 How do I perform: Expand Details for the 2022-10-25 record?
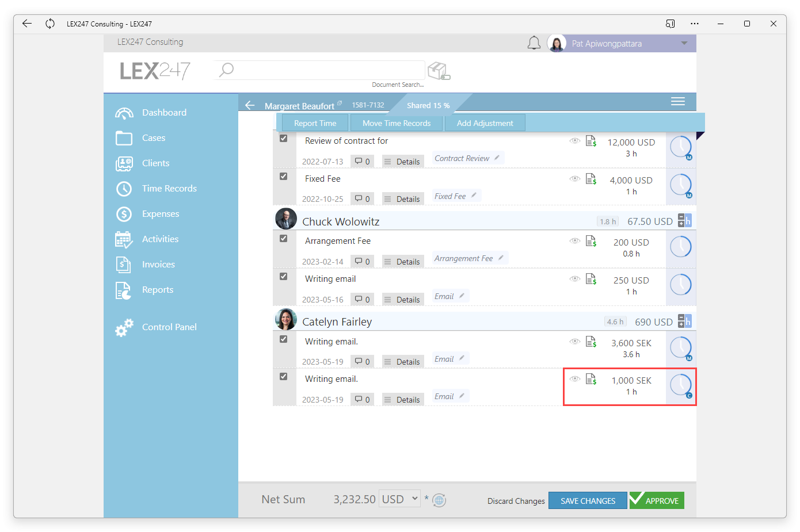[x=402, y=199]
